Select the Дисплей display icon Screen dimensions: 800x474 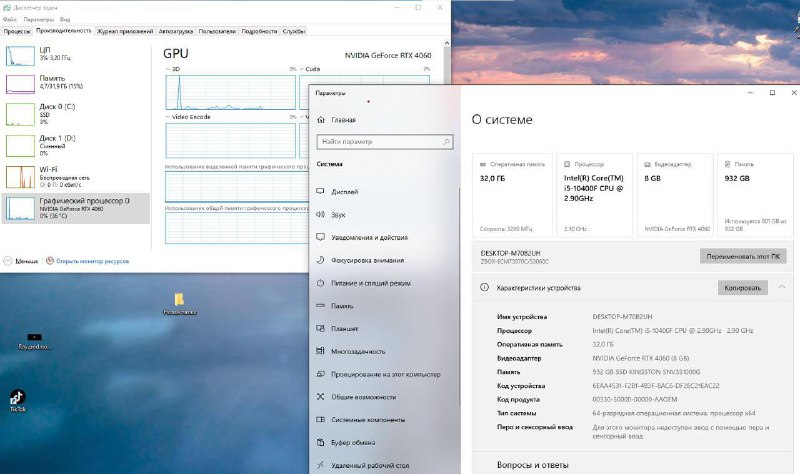tap(320, 191)
